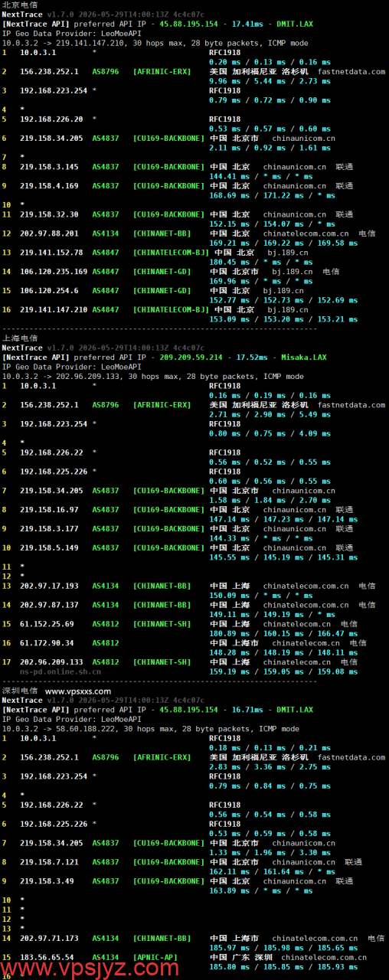Click AS4812 on hop 16 of Shanghai trace
The height and width of the screenshot is (980, 389).
click(106, 643)
